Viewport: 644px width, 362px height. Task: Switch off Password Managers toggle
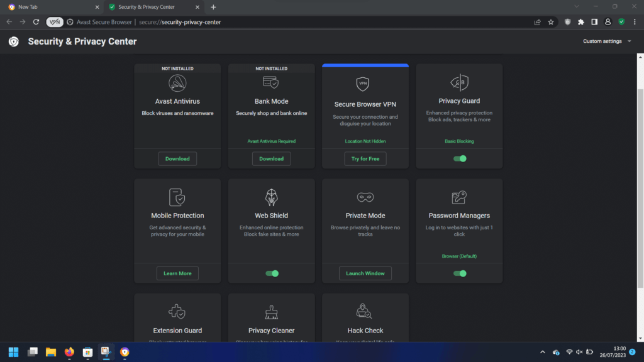tap(460, 273)
